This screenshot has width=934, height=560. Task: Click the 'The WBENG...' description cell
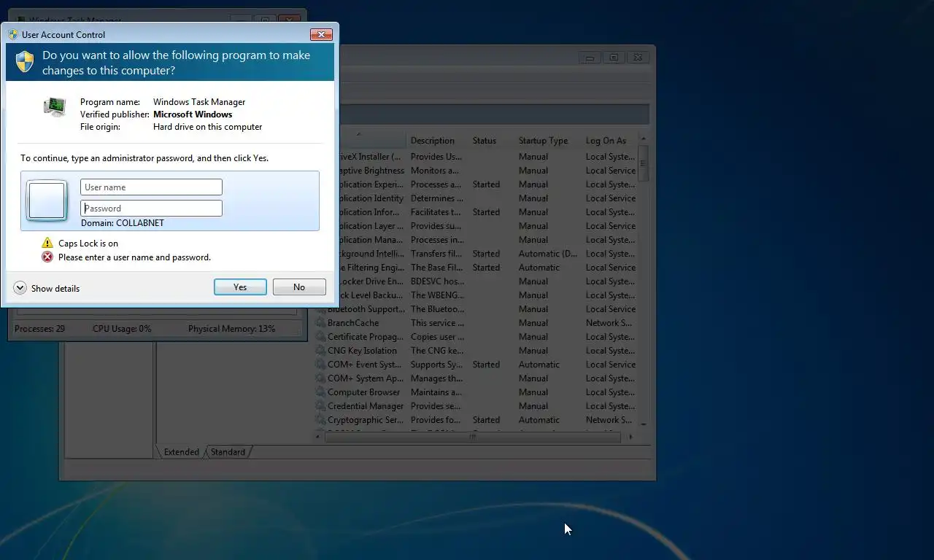437,295
